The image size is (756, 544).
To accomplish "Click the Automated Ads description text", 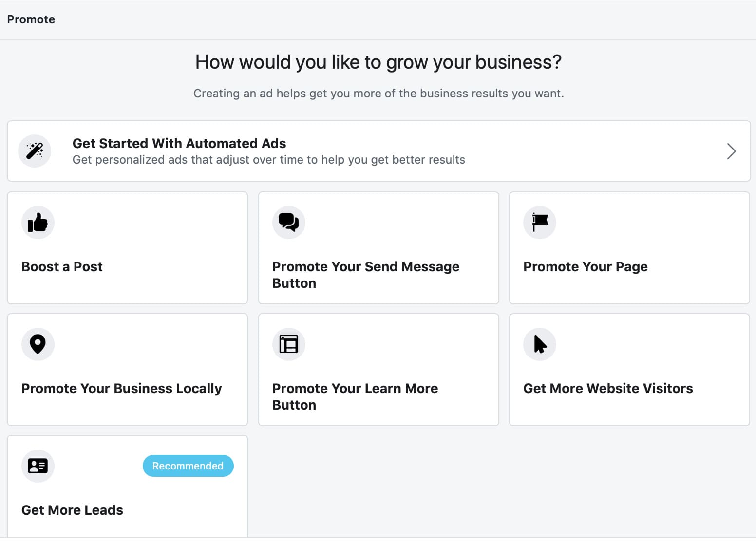I will [268, 159].
